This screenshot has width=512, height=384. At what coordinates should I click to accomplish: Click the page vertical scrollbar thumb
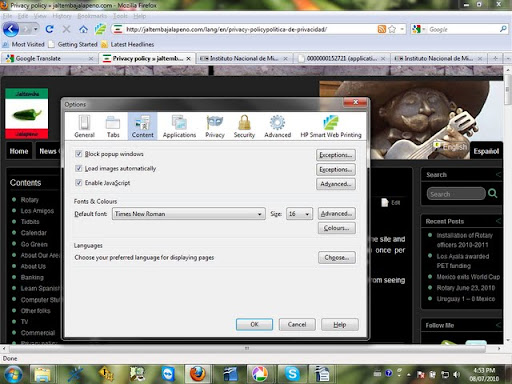tap(507, 89)
